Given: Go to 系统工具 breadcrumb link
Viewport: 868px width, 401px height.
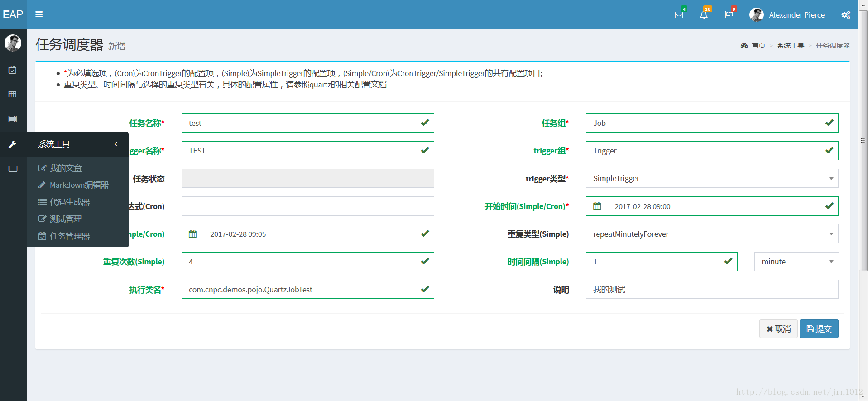Looking at the screenshot, I should tap(791, 46).
